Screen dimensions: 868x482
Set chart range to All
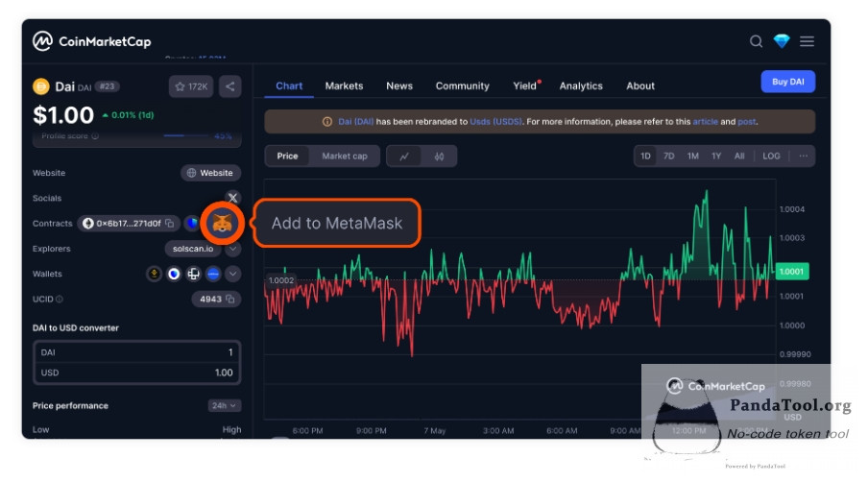(x=739, y=157)
